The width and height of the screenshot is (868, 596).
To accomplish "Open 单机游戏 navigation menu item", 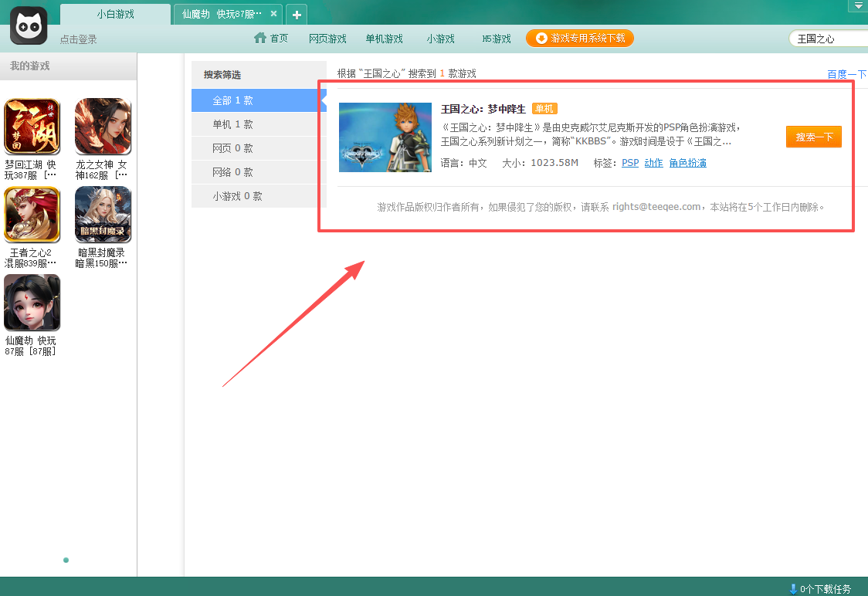I will coord(384,39).
